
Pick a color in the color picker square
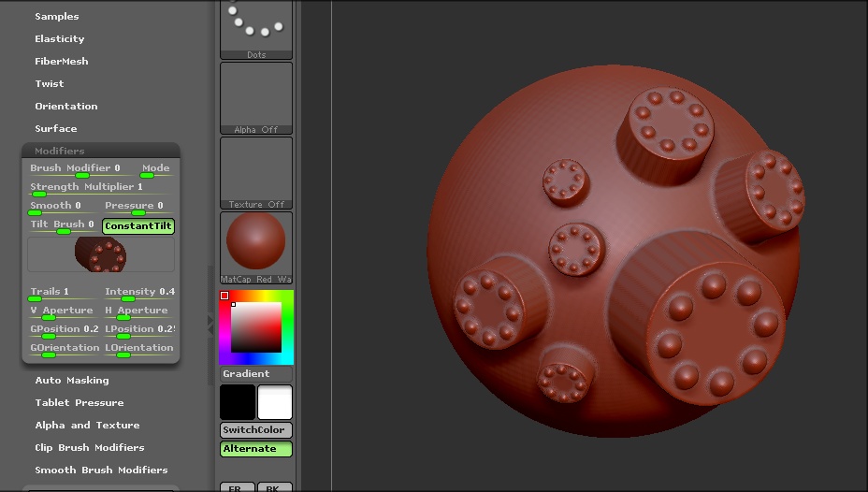[256, 327]
